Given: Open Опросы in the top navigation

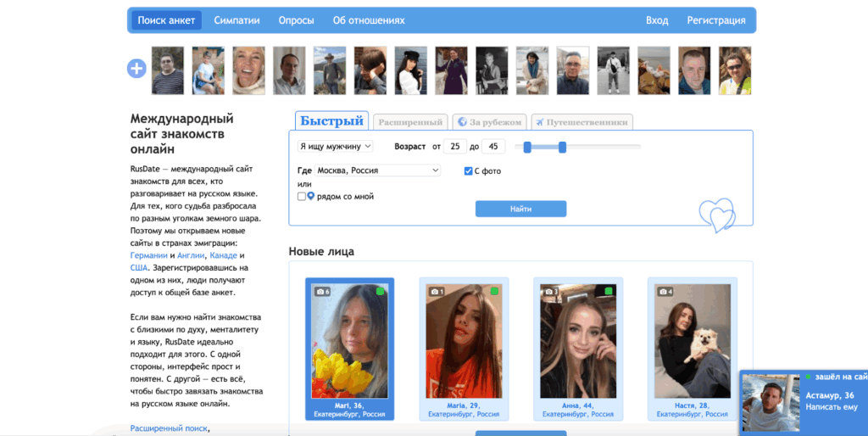Looking at the screenshot, I should [296, 20].
